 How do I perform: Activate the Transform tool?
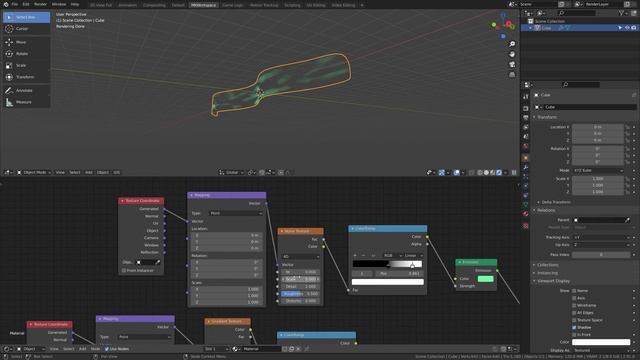(x=27, y=77)
